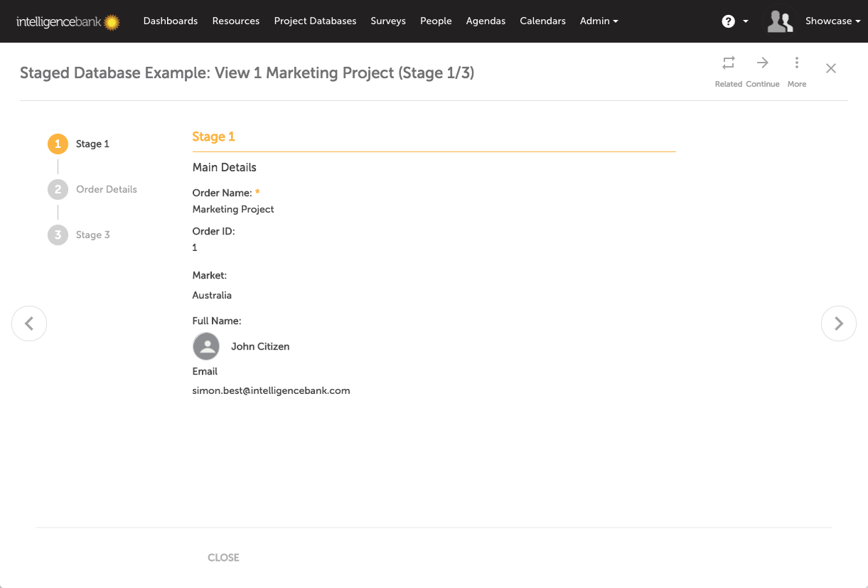Open the Showcase account dropdown

pyautogui.click(x=832, y=21)
